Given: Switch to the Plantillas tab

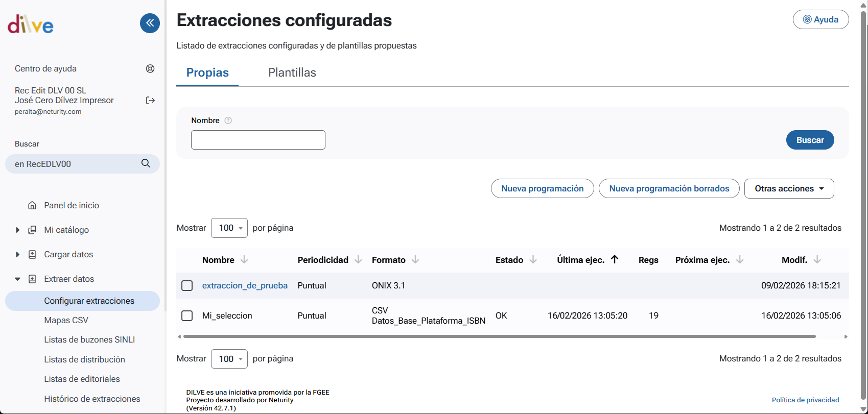Looking at the screenshot, I should [x=292, y=72].
